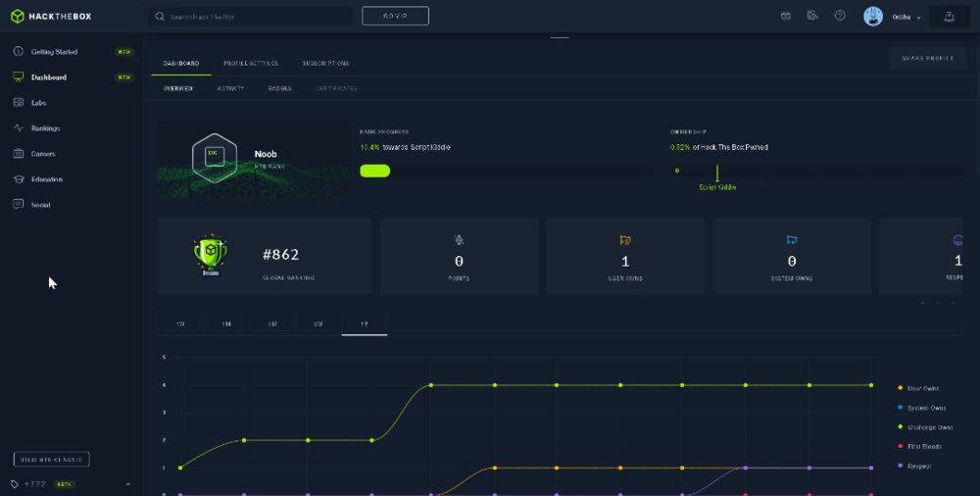The height and width of the screenshot is (496, 980).
Task: Open the Education graduation cap icon
Action: point(18,178)
